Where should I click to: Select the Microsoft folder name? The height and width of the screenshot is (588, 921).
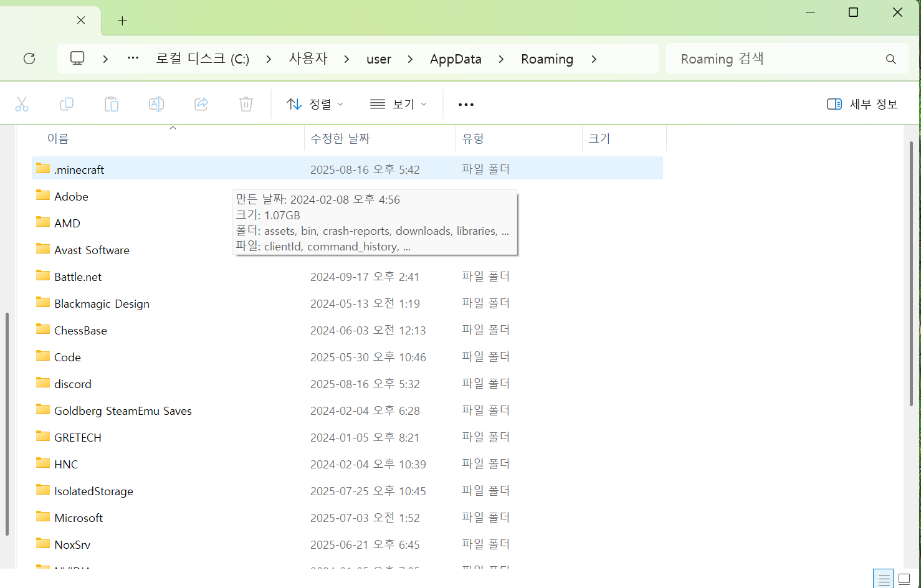[x=79, y=518]
